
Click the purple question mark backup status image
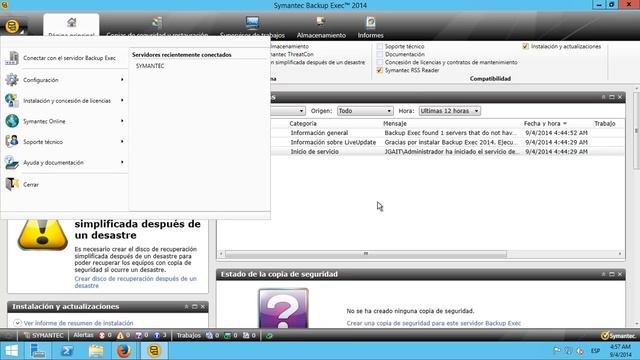point(283,308)
